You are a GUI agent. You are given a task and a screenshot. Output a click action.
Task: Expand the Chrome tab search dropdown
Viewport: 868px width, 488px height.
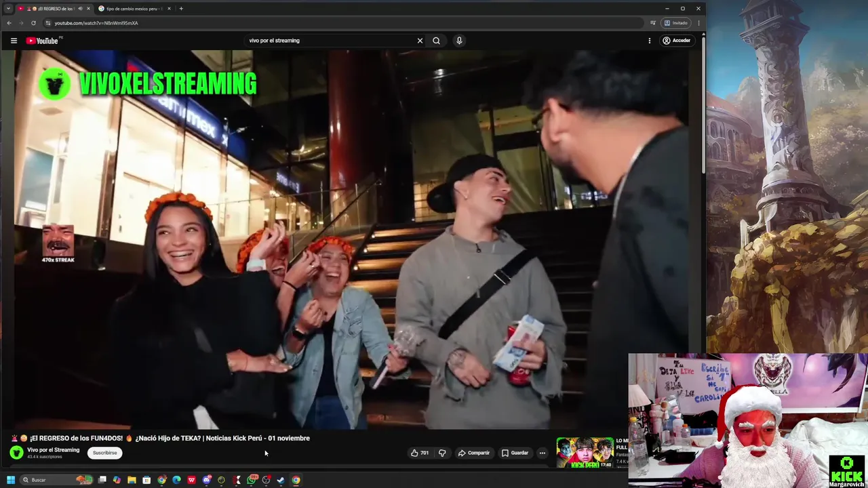pos(8,9)
